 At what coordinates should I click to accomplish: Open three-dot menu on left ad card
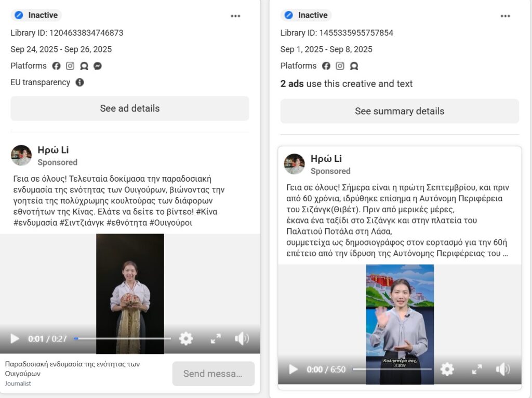(235, 16)
